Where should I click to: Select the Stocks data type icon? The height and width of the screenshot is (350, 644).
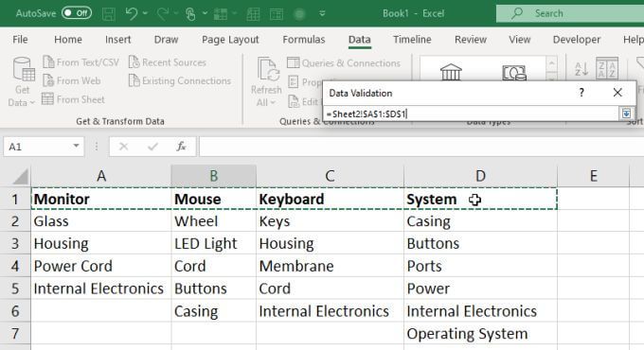tap(451, 72)
